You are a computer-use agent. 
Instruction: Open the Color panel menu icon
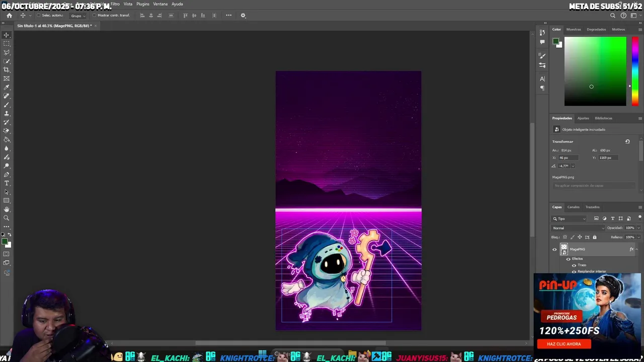(640, 29)
